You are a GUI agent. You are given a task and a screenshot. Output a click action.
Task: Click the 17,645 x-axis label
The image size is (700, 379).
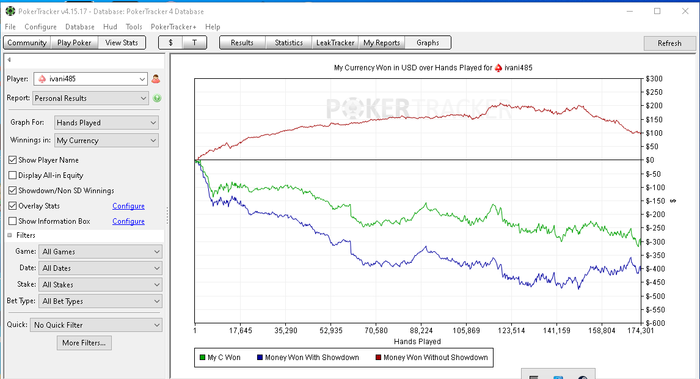coord(240,331)
